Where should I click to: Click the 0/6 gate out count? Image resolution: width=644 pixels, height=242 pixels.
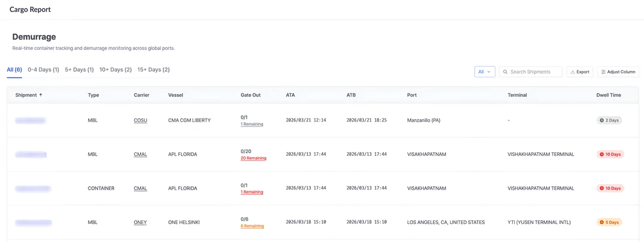pyautogui.click(x=245, y=219)
